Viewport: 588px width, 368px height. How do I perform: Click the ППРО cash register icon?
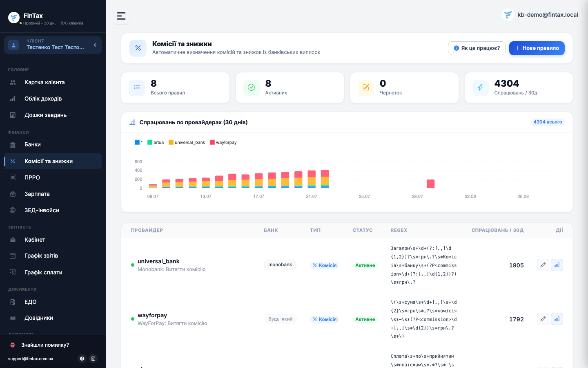tap(13, 177)
